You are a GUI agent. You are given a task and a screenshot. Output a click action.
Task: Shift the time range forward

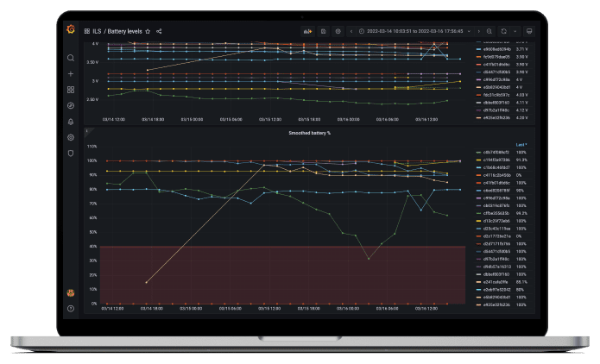(478, 31)
